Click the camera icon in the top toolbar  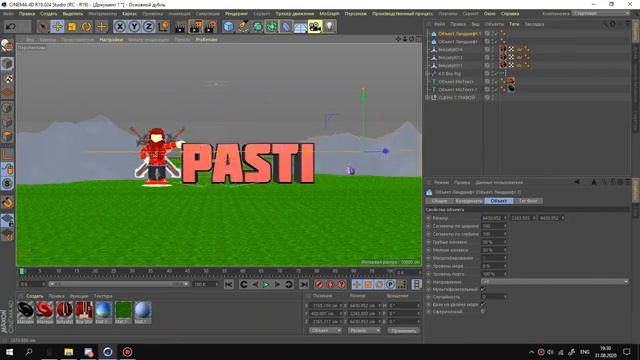tap(315, 27)
